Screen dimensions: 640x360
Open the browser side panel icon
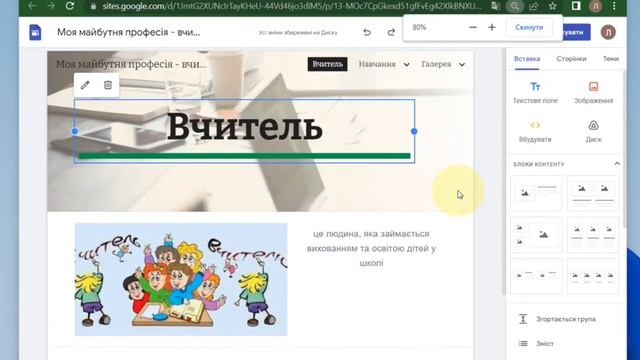(x=576, y=6)
